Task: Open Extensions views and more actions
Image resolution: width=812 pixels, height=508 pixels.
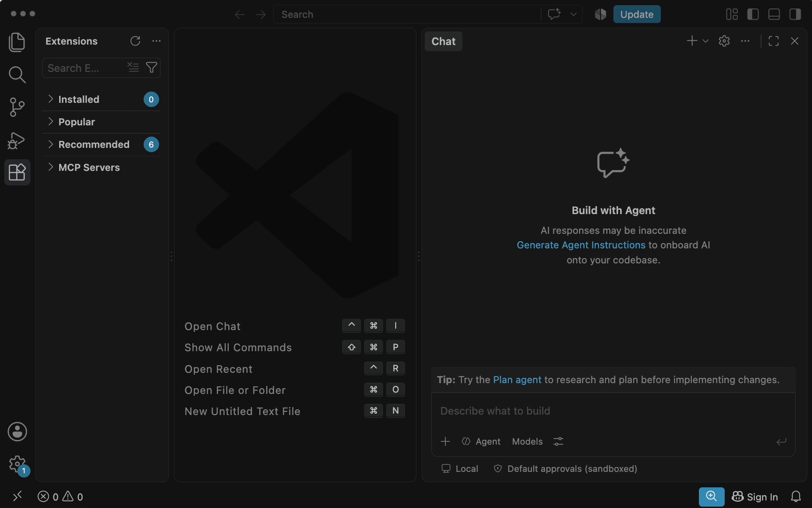Action: coord(156,41)
